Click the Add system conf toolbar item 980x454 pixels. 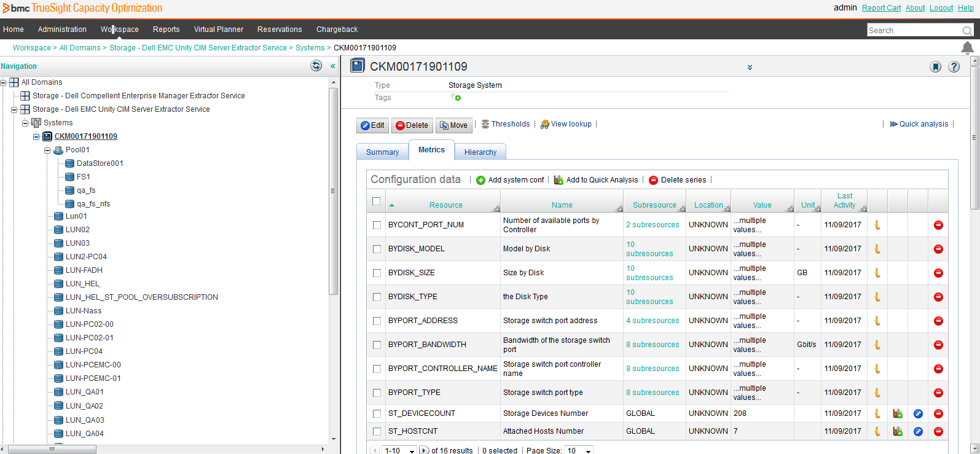click(510, 180)
